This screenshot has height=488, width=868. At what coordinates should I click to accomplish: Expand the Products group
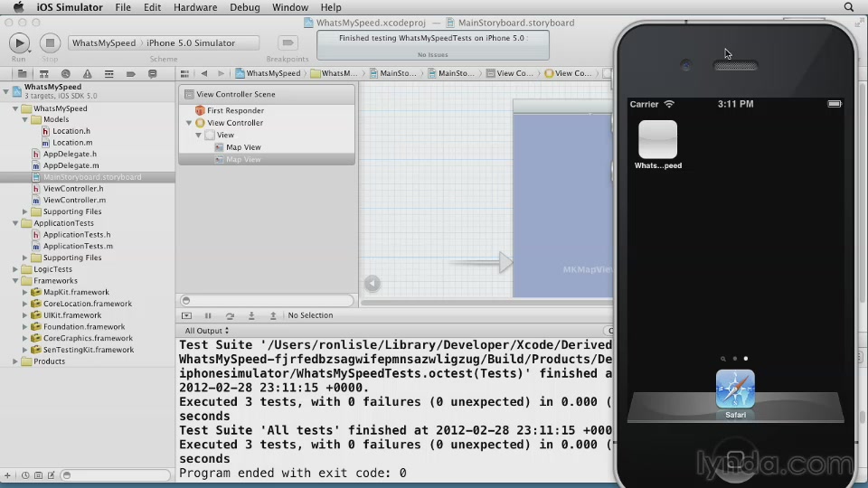15,361
